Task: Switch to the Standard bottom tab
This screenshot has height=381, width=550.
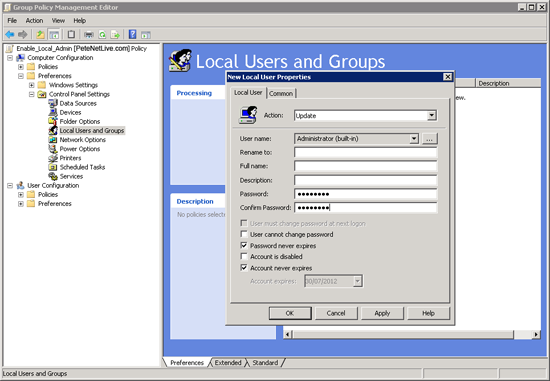Action: coord(265,362)
